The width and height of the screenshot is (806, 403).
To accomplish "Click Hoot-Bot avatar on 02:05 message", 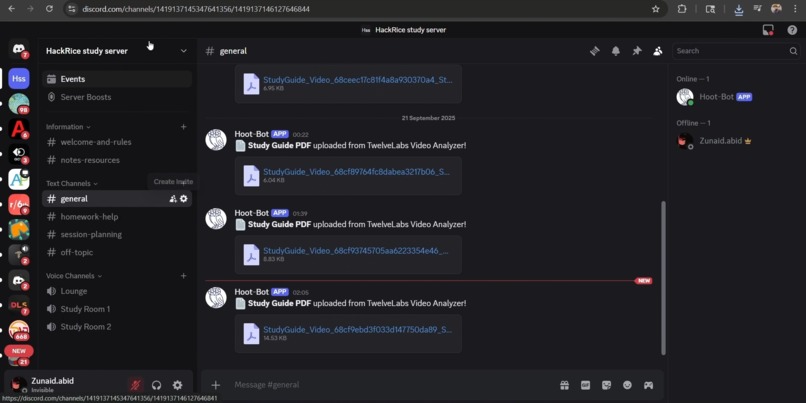I will [216, 298].
